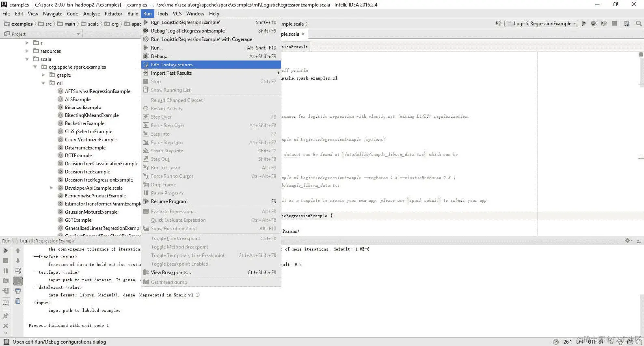Click the main toolbar Debug bug icon
The height and width of the screenshot is (346, 644).
[x=594, y=24]
